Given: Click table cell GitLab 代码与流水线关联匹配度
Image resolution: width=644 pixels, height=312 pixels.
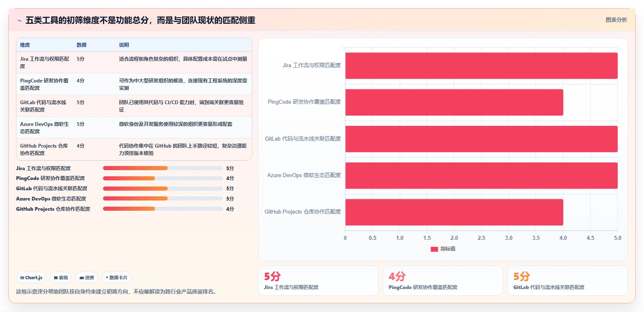Looking at the screenshot, I should pyautogui.click(x=45, y=106).
